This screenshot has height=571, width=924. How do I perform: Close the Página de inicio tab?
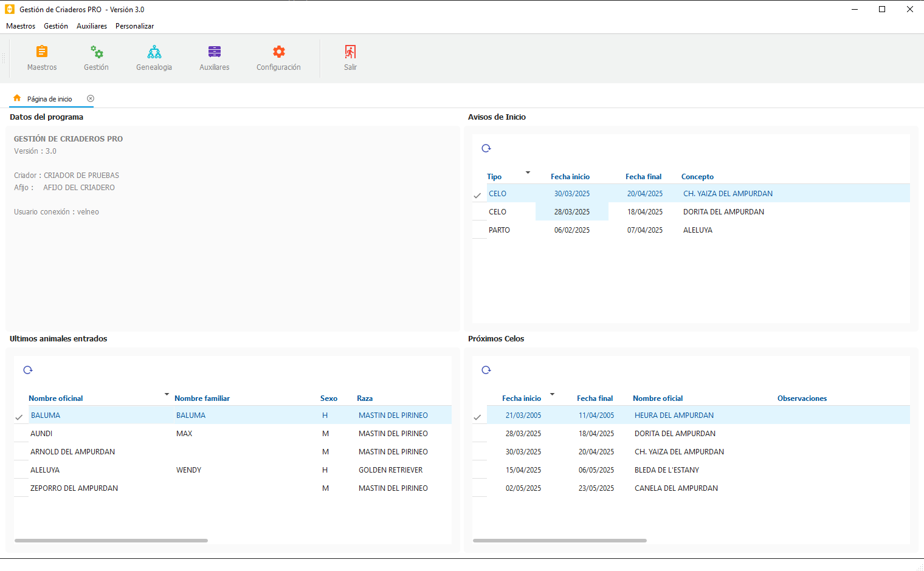pos(91,98)
